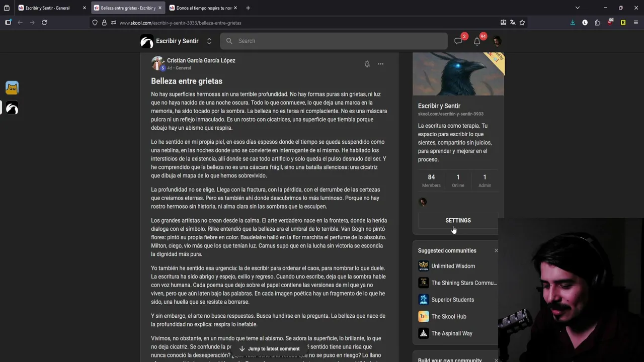This screenshot has width=644, height=362.
Task: Open Superior Students community
Action: (x=452, y=300)
